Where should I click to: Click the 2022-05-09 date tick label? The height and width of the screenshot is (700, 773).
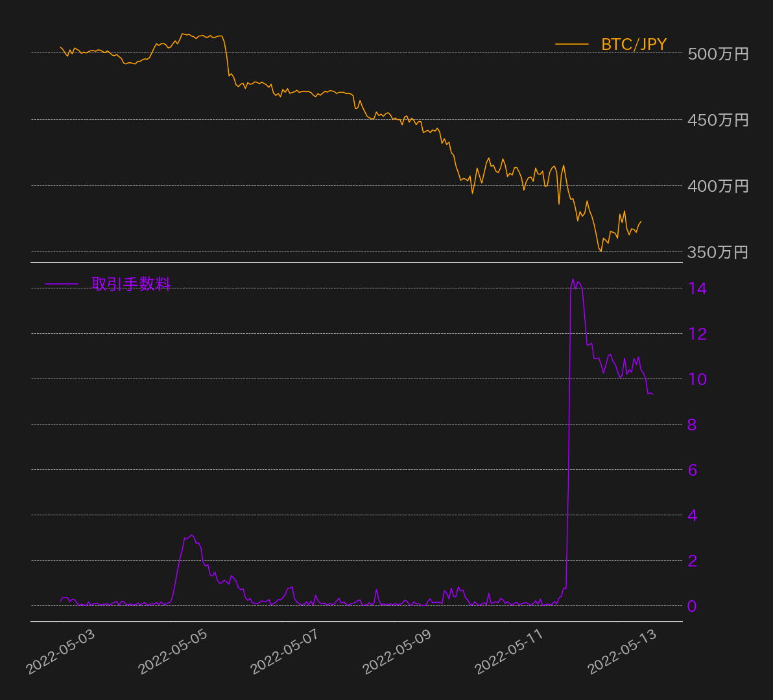397,651
